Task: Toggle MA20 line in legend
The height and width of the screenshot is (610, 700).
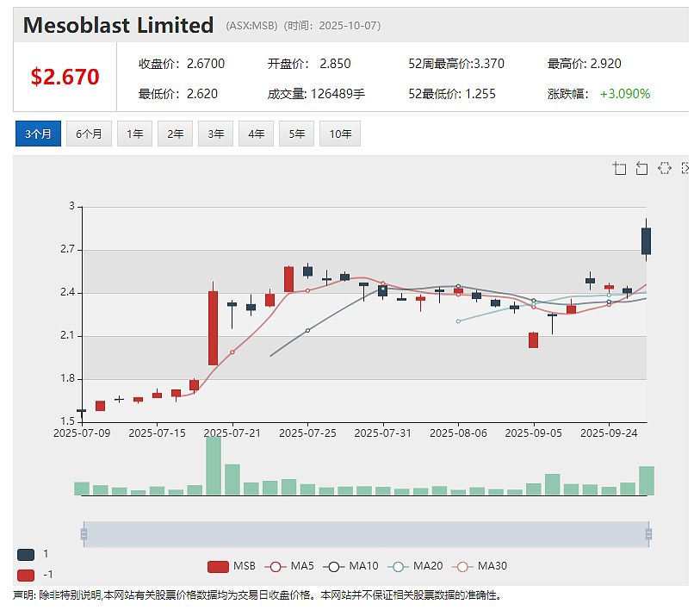Action: (x=415, y=567)
